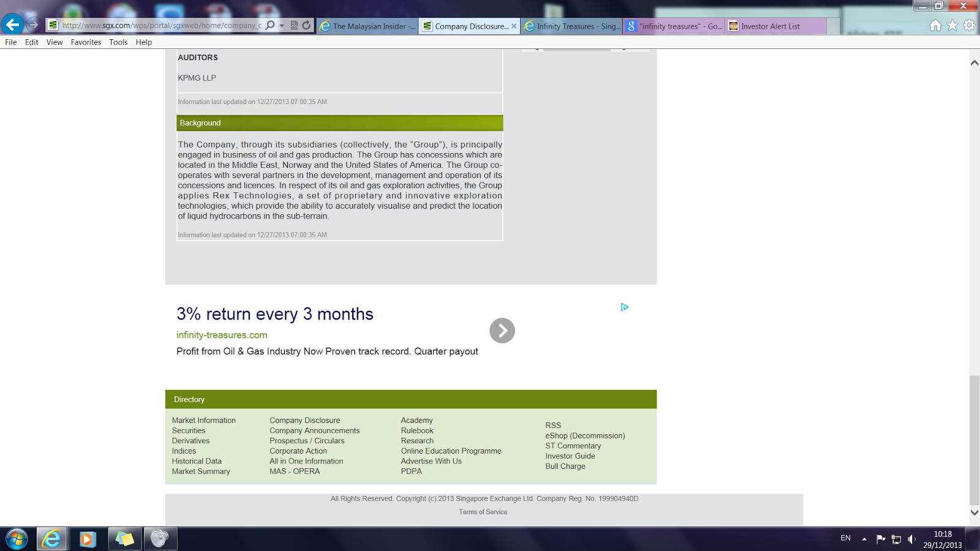Open the address bar autocomplete dropdown arrow
980x551 pixels.
tap(282, 26)
